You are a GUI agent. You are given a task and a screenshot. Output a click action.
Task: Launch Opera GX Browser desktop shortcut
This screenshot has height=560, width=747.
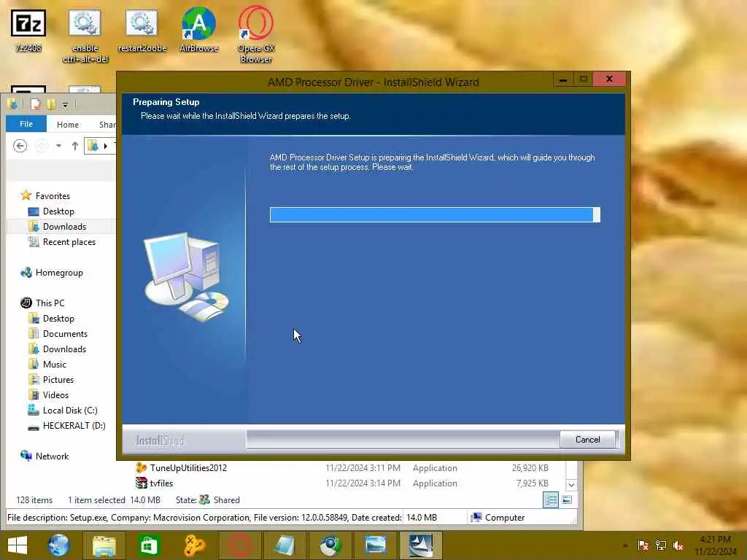[x=256, y=35]
